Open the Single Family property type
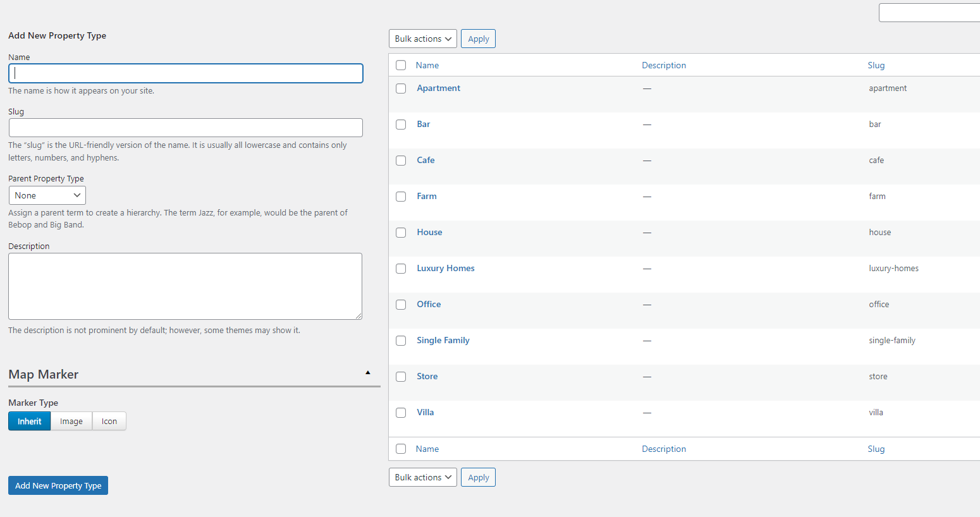 [443, 341]
